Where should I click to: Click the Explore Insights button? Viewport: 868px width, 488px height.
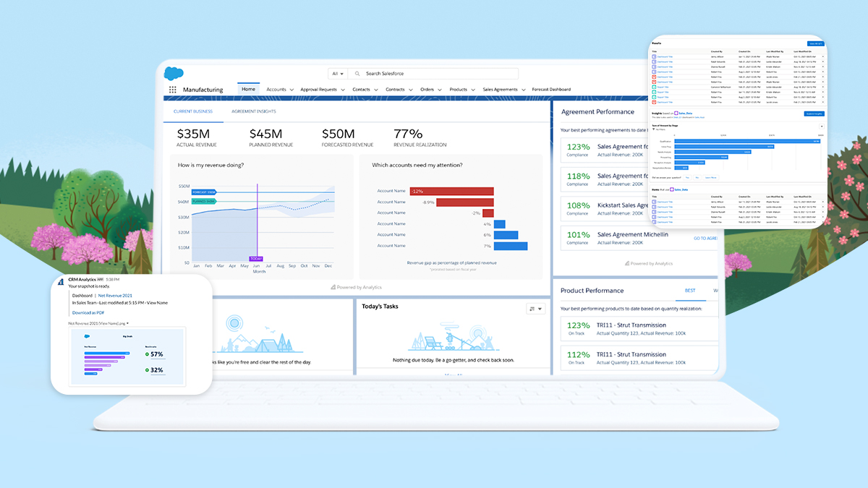[814, 114]
